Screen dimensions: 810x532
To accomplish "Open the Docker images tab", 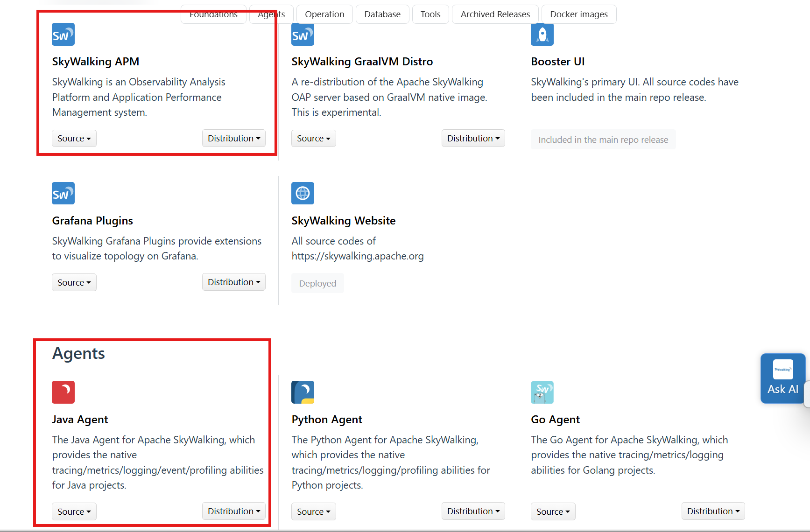I will 579,14.
